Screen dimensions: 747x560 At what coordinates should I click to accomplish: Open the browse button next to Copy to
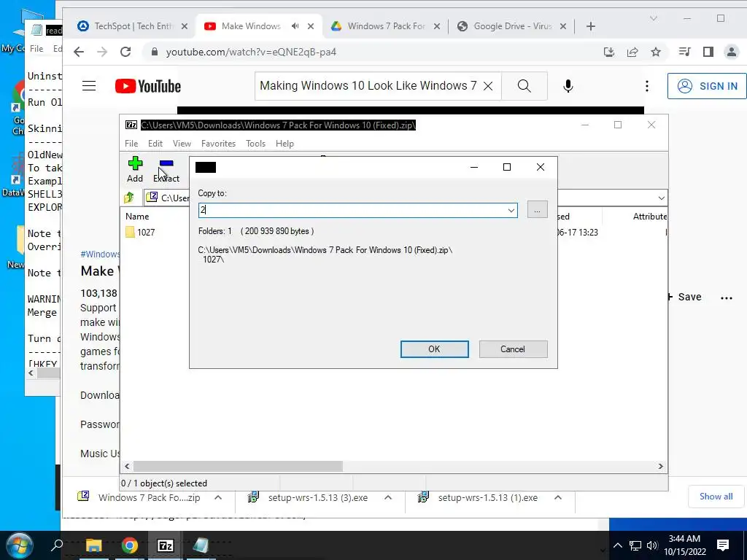537,210
